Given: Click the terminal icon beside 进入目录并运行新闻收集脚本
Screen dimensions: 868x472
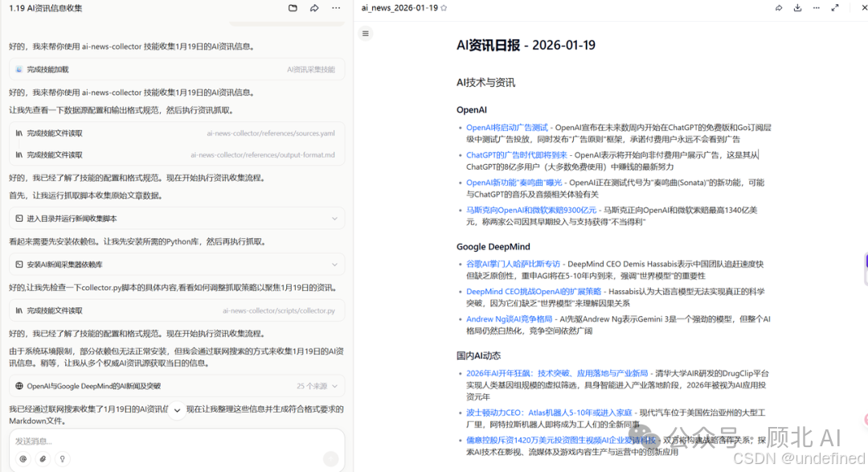Looking at the screenshot, I should [x=19, y=218].
